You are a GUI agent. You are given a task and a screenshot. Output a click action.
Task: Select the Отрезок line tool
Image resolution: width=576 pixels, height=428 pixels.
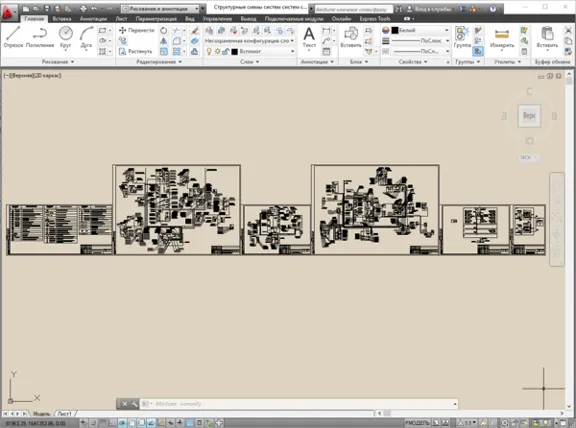tap(13, 37)
